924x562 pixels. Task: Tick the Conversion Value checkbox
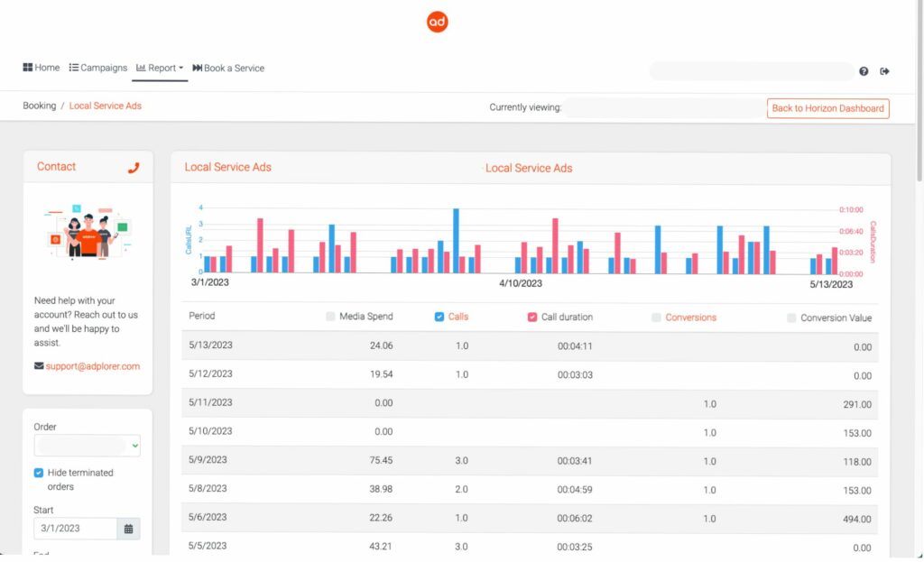pyautogui.click(x=791, y=318)
